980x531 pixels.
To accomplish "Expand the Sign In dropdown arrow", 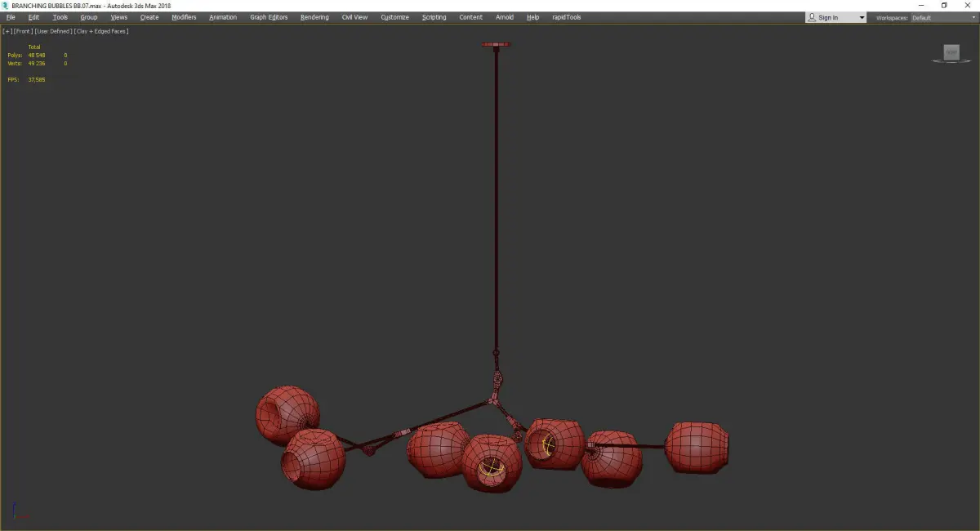I will pyautogui.click(x=861, y=18).
